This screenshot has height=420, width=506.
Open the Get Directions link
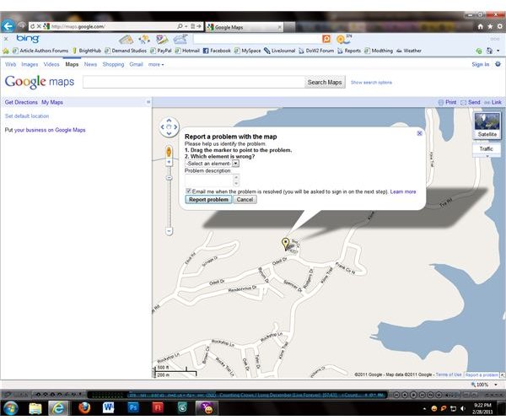click(x=21, y=102)
